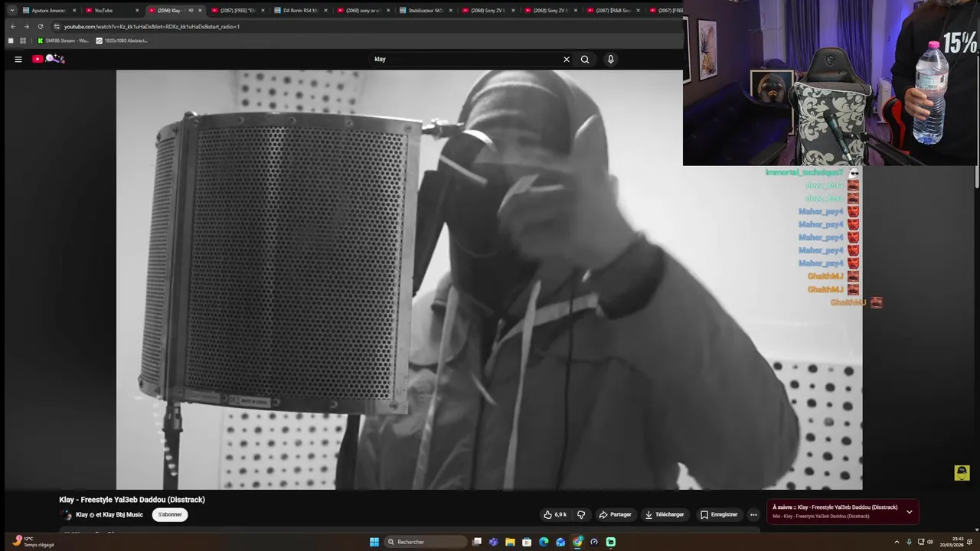
Task: Clear the 'klay' search text
Action: coord(567,59)
